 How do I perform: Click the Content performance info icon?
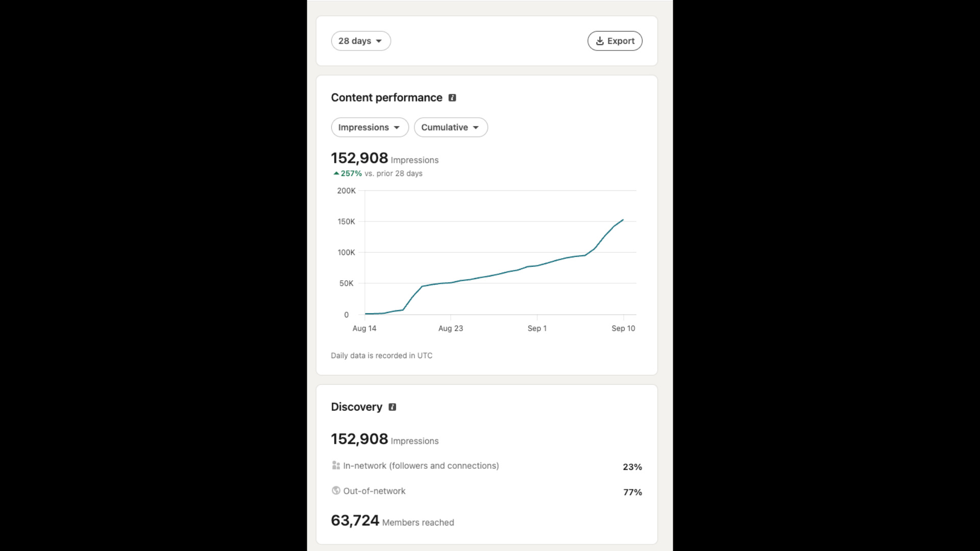coord(452,97)
